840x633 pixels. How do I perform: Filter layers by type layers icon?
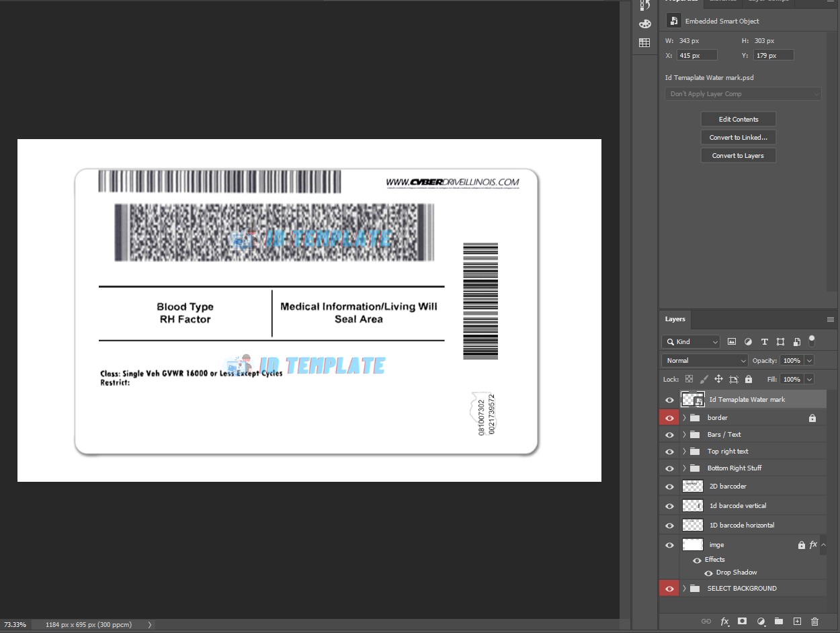pyautogui.click(x=764, y=341)
